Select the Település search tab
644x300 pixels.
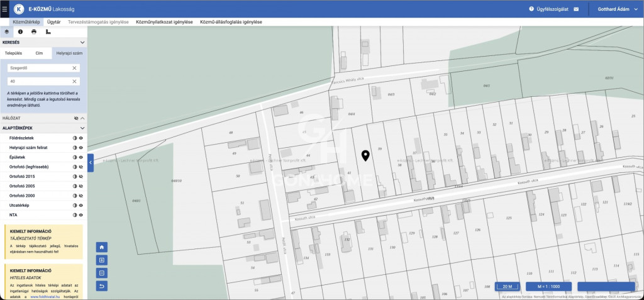[13, 53]
